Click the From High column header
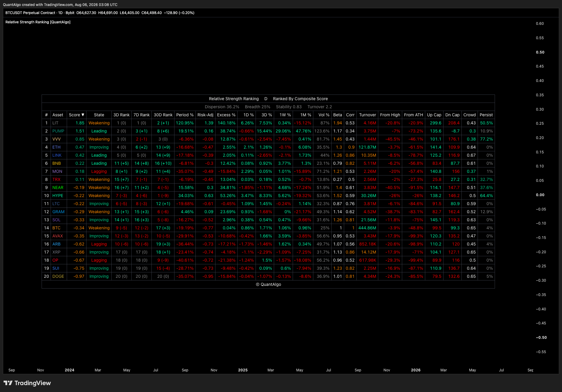The height and width of the screenshot is (392, 562). [x=390, y=115]
